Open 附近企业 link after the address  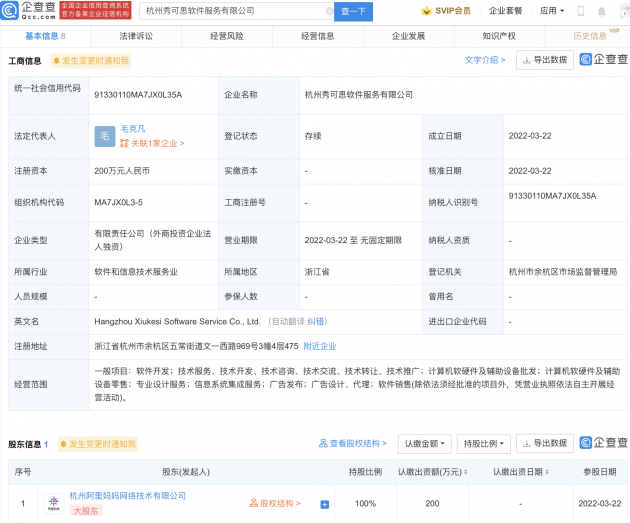tap(320, 346)
